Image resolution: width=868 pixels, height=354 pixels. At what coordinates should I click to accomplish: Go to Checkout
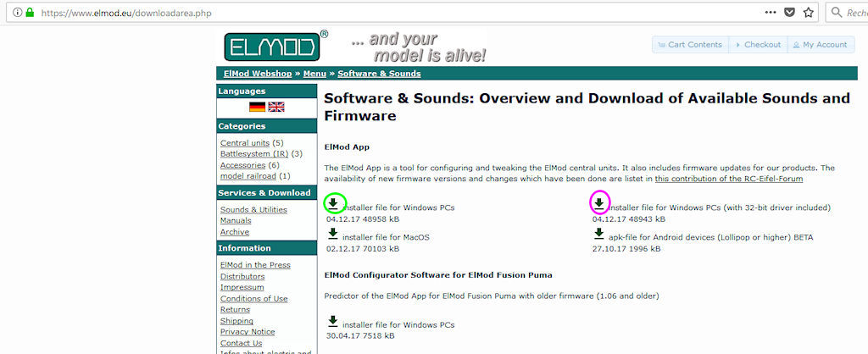(758, 45)
